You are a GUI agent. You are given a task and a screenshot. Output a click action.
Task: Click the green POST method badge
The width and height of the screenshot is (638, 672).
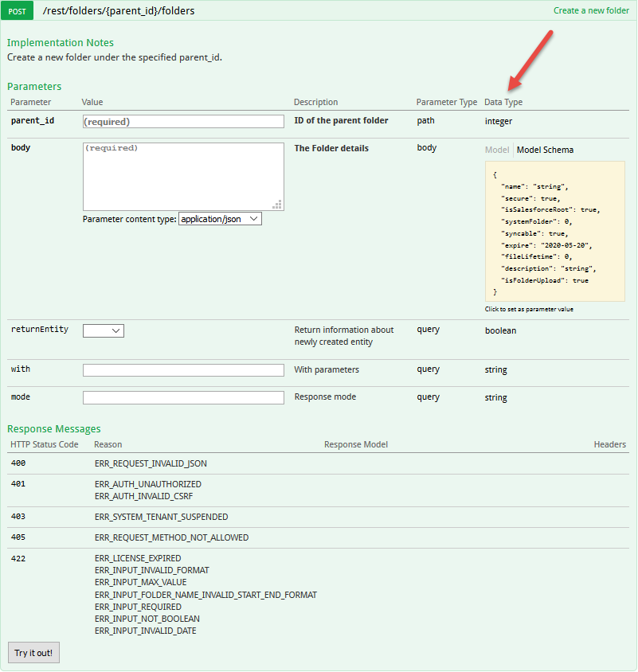click(17, 11)
